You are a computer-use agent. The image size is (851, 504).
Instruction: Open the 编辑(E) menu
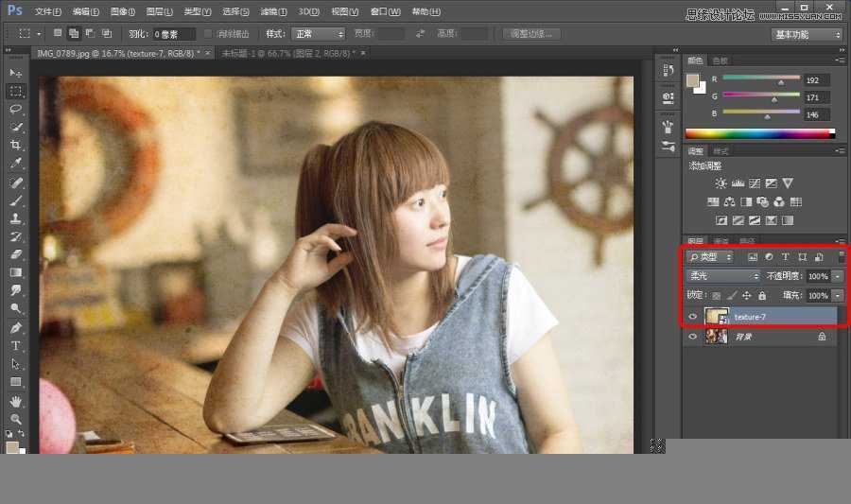point(86,11)
